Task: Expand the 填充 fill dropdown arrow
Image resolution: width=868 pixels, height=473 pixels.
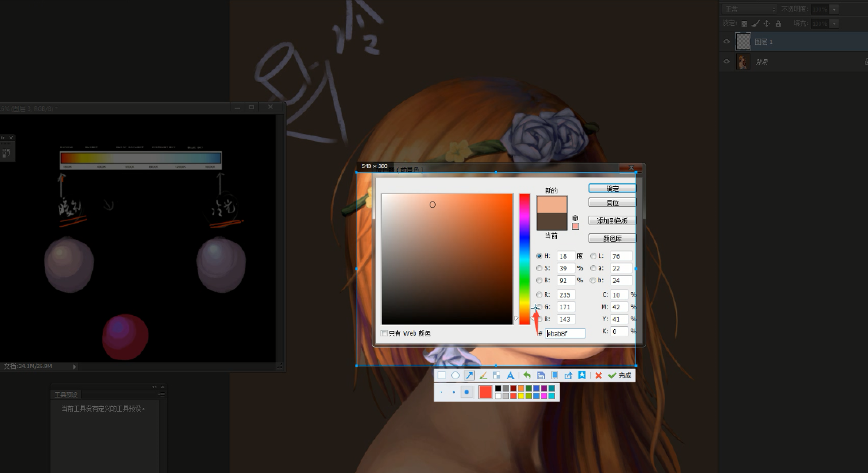Action: pyautogui.click(x=834, y=23)
